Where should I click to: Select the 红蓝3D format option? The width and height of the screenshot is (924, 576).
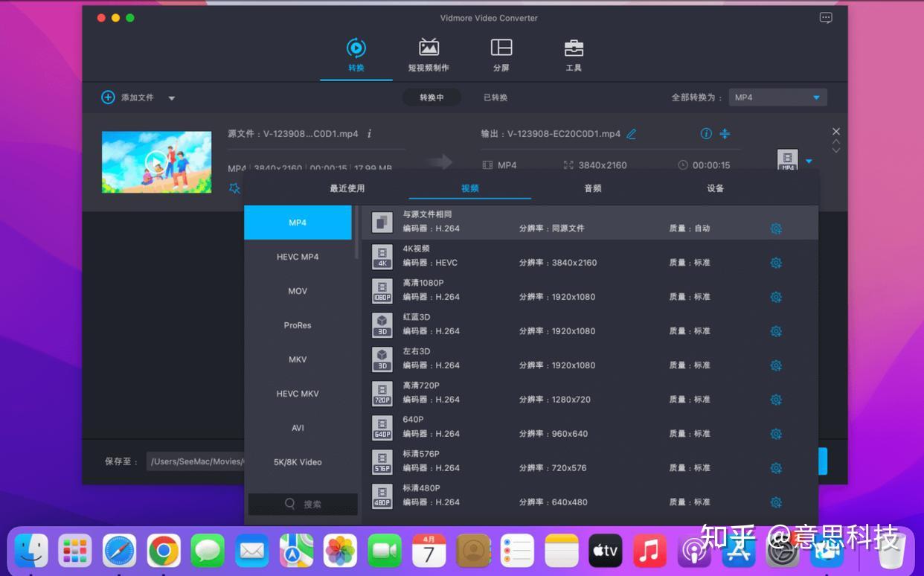coord(521,324)
